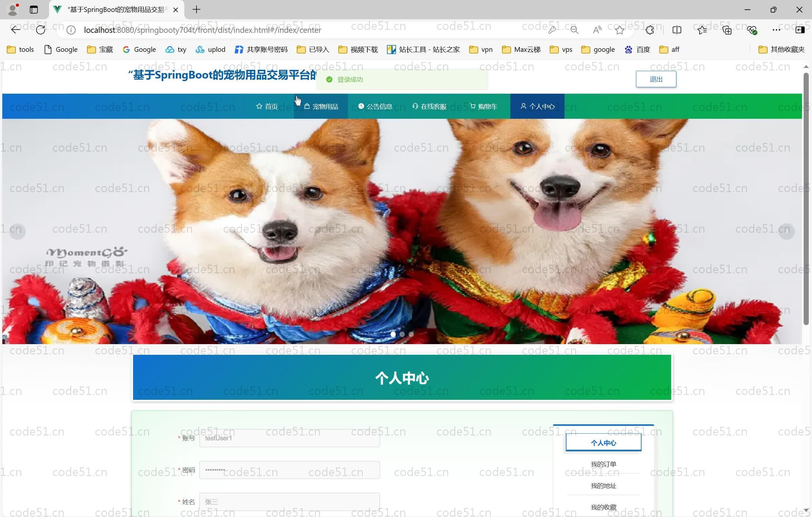Open 购物车 navigation item

coord(483,107)
